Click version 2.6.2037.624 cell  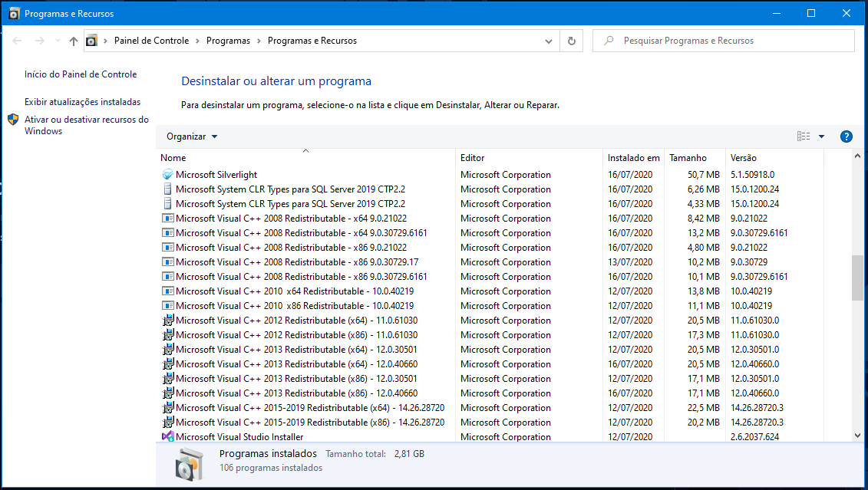tap(754, 436)
